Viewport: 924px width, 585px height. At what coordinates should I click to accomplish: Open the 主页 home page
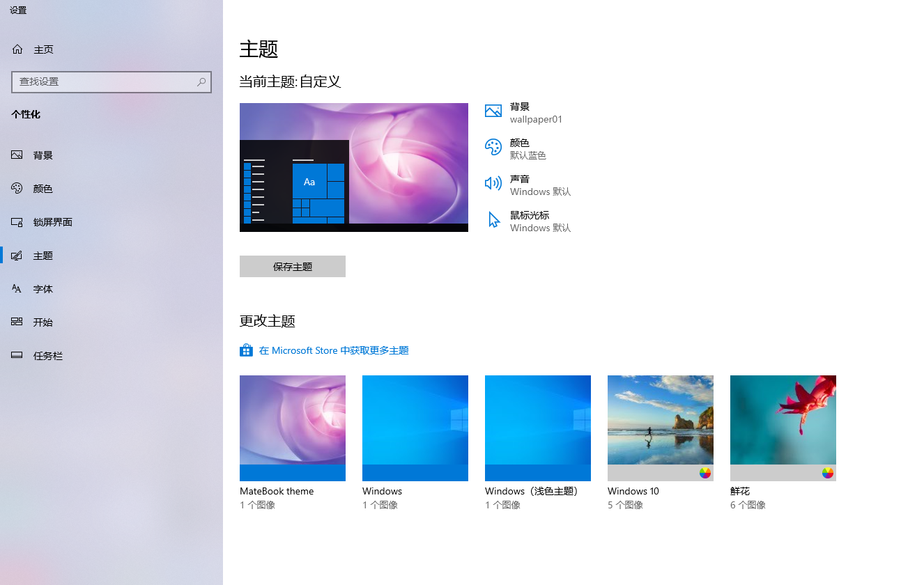point(111,49)
